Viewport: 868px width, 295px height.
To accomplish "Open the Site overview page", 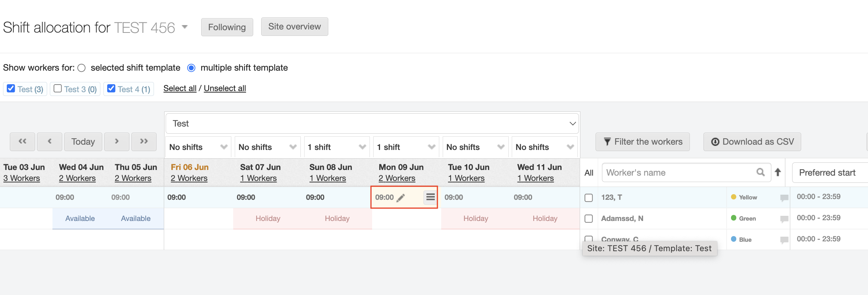I will (294, 27).
